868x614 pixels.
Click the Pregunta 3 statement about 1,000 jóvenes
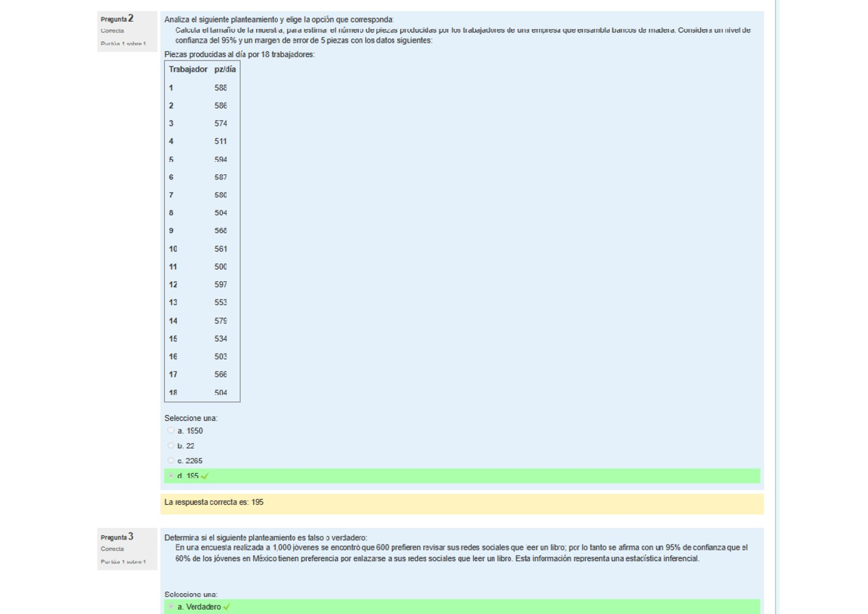click(461, 553)
